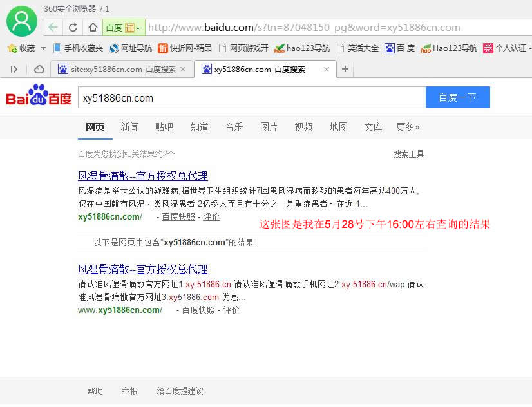Click the cloud icon in tab bar
This screenshot has height=407, width=532.
(x=39, y=69)
